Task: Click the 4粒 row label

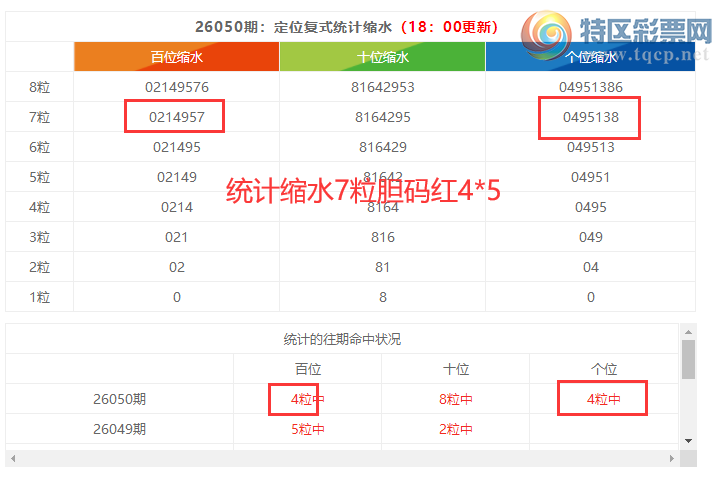Action: coord(40,207)
